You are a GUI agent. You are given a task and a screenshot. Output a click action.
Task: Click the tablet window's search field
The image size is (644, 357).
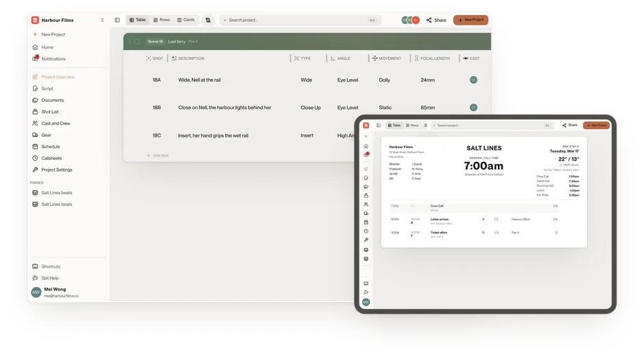click(x=492, y=126)
